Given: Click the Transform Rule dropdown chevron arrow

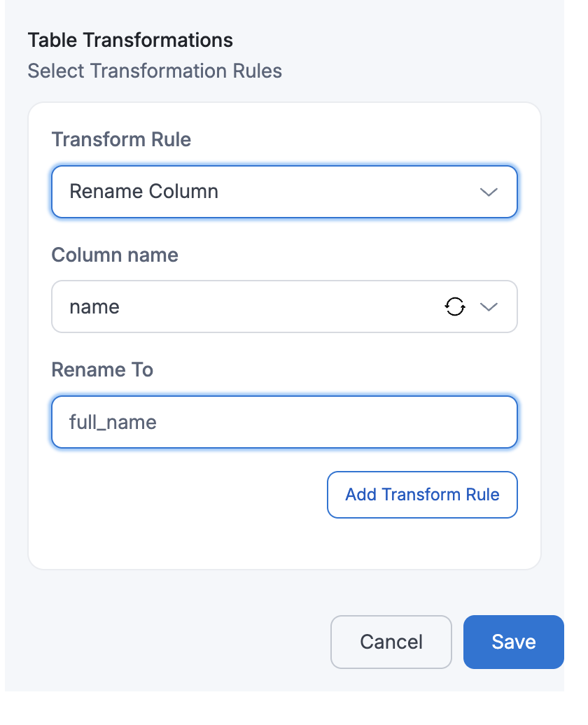Looking at the screenshot, I should click(x=489, y=192).
